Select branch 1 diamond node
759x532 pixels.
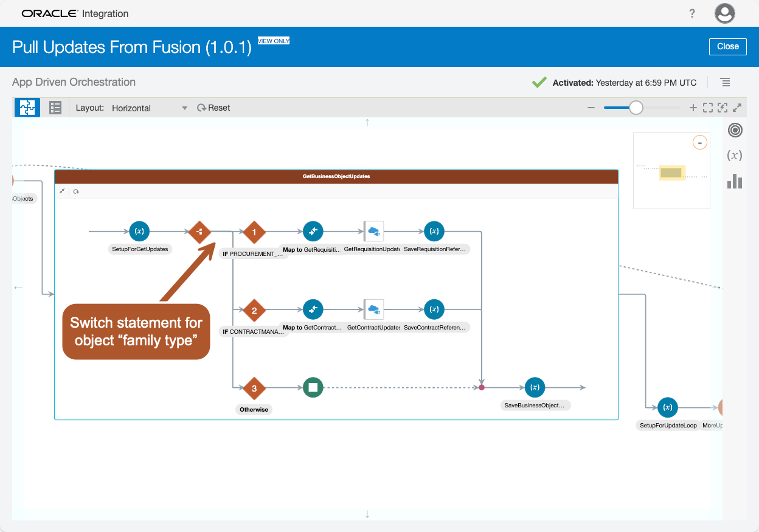[254, 232]
